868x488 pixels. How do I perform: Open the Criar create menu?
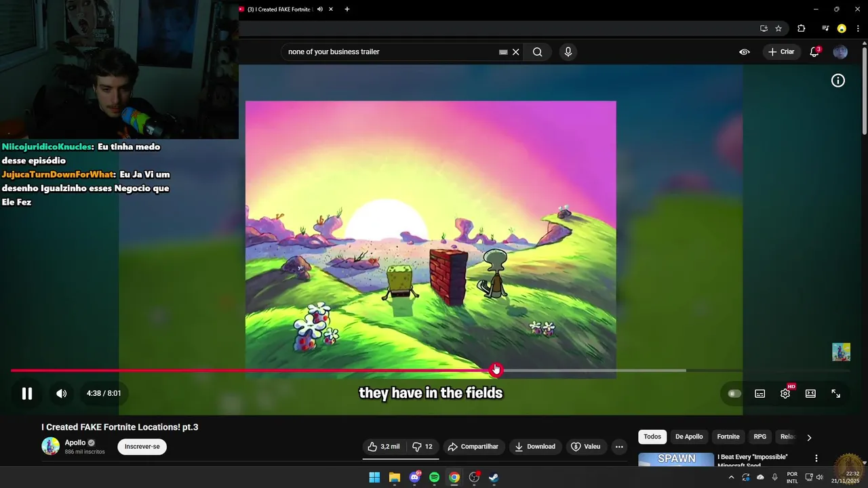coord(781,52)
